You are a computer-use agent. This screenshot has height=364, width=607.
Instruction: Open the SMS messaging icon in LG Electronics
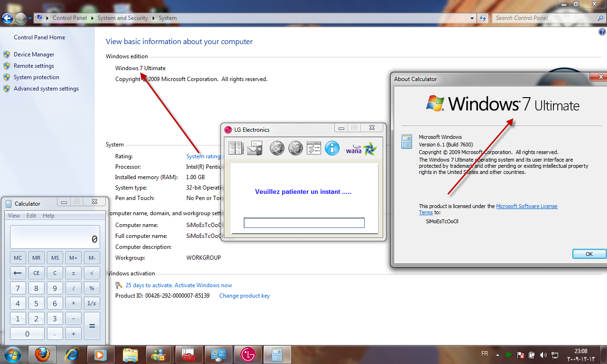[255, 148]
